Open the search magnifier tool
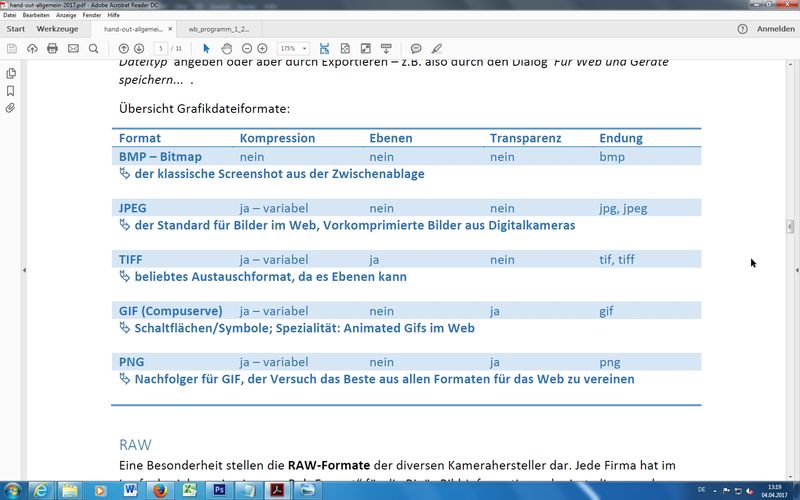The height and width of the screenshot is (500, 800). pos(93,48)
